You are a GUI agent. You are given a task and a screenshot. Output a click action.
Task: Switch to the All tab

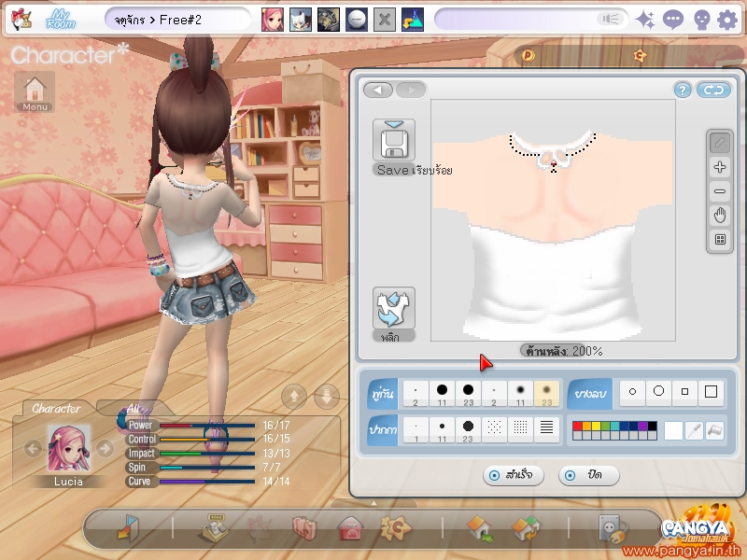[x=133, y=409]
